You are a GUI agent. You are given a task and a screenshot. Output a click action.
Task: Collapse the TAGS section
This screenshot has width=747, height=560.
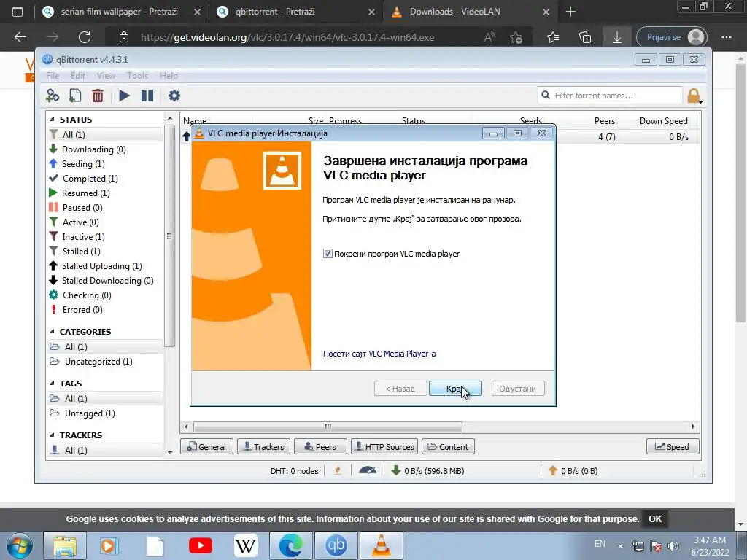[52, 384]
